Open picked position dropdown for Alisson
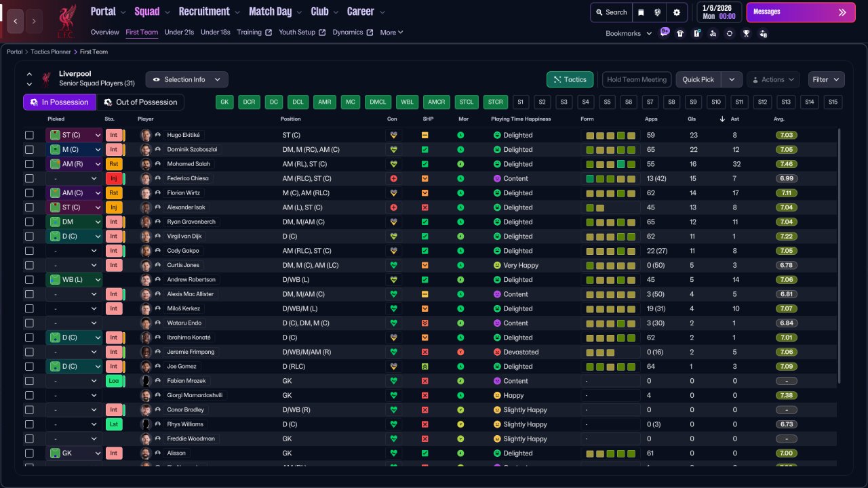Image resolution: width=868 pixels, height=488 pixels. [75, 453]
